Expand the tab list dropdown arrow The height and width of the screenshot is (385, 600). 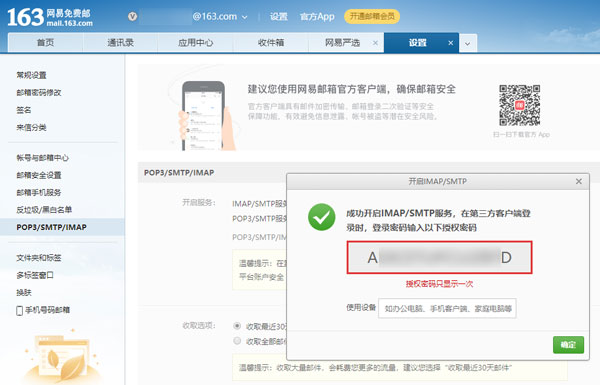tap(468, 43)
